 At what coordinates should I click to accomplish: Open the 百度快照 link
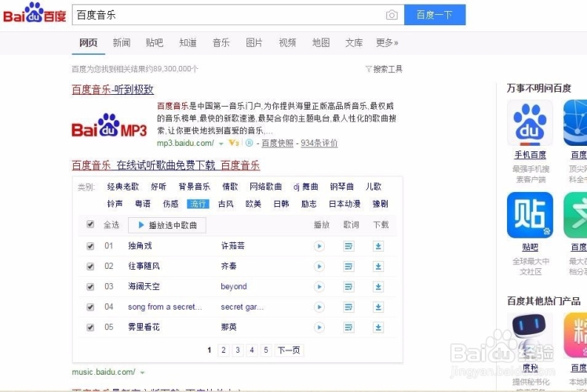coord(277,143)
